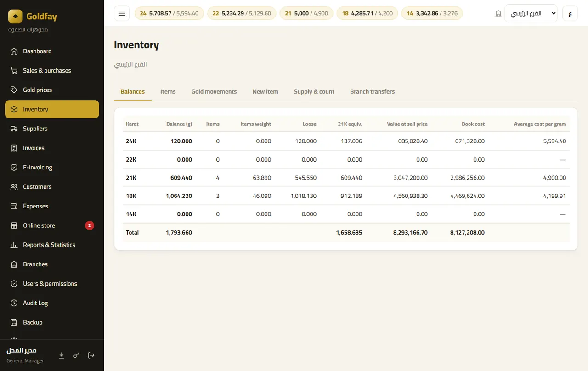Image resolution: width=588 pixels, height=371 pixels.
Task: Click the Online store notification badge 2
Action: click(90, 225)
